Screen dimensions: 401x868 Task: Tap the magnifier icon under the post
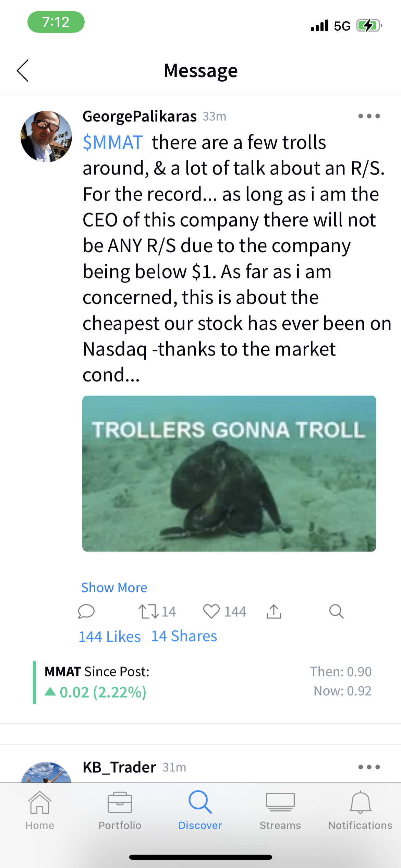pyautogui.click(x=336, y=611)
